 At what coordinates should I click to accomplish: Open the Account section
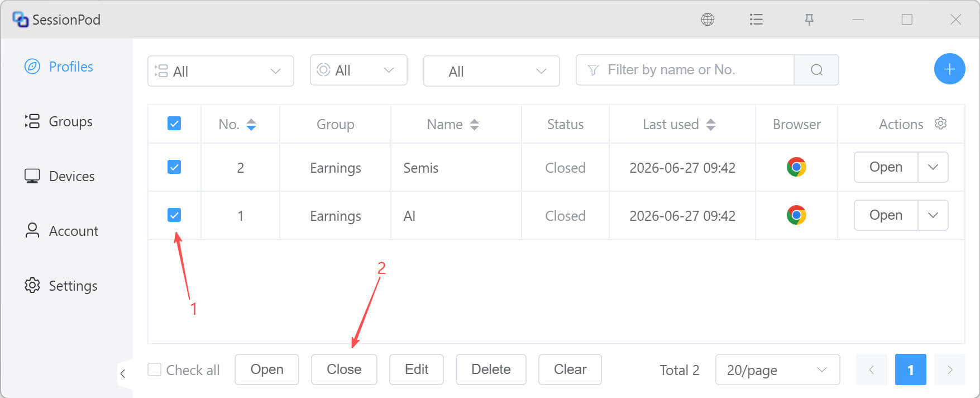(61, 231)
